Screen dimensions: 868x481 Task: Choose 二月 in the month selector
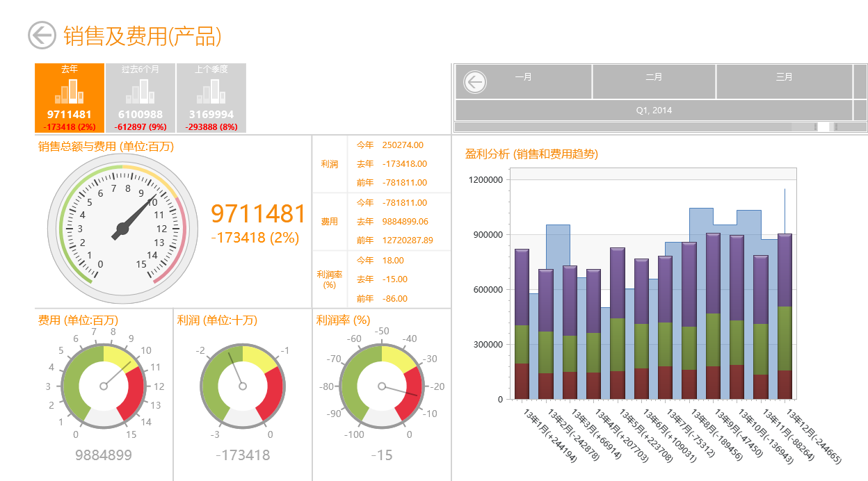[654, 81]
